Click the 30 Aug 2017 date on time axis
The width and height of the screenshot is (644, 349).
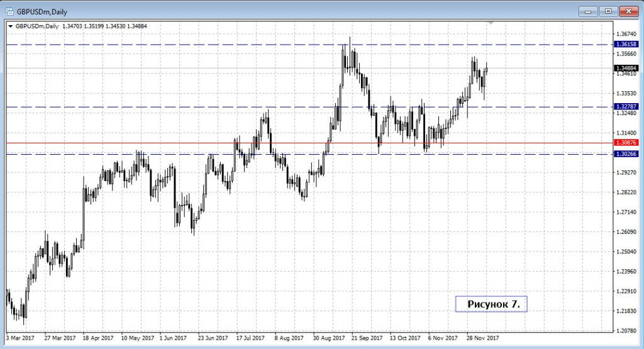click(x=327, y=338)
